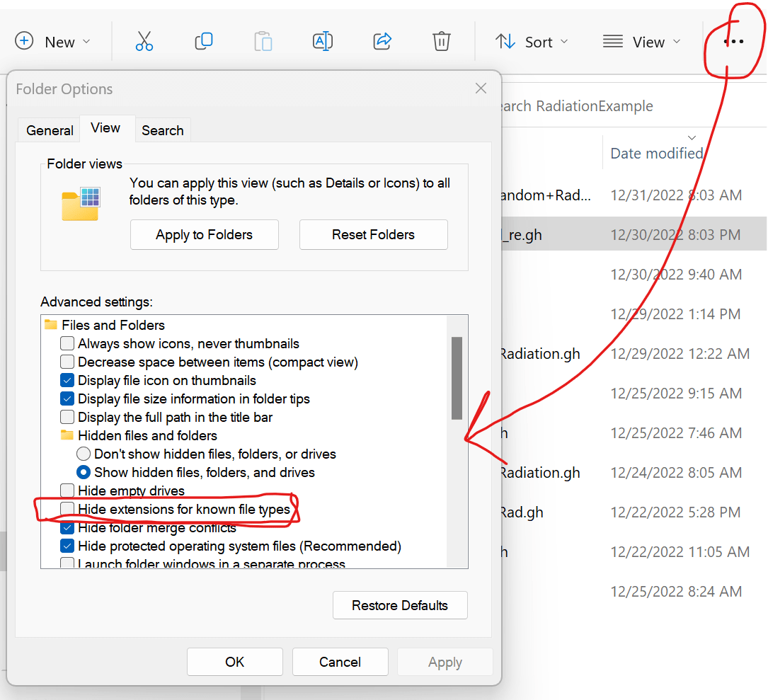Select file dated 12/29/2022 1:14 PM
This screenshot has height=700, width=768.
click(634, 314)
